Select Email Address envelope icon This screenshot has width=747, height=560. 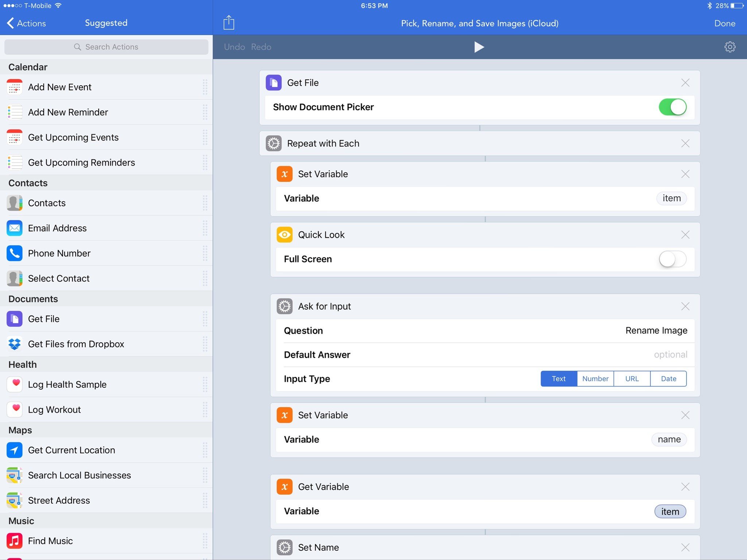point(15,228)
